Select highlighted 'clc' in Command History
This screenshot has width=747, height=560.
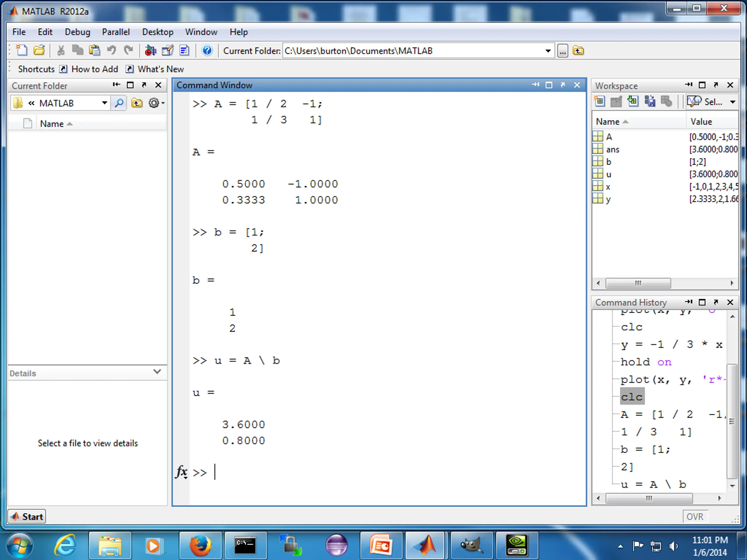pyautogui.click(x=632, y=397)
